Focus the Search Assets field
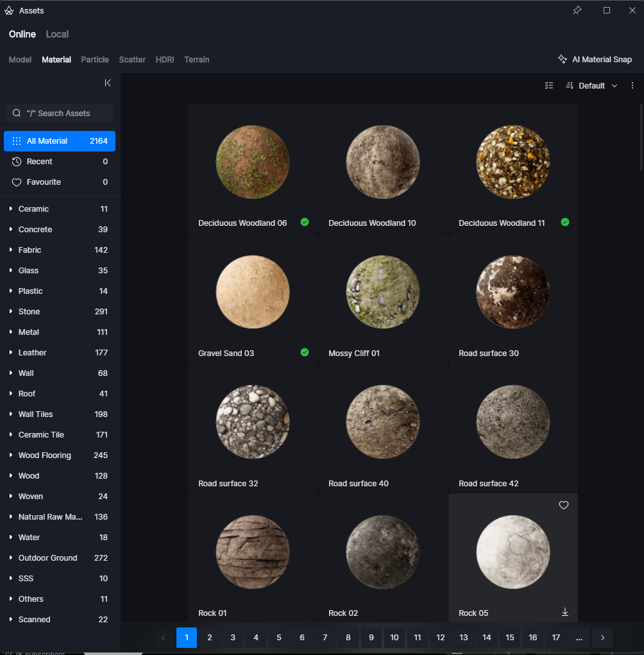644x655 pixels. [60, 113]
